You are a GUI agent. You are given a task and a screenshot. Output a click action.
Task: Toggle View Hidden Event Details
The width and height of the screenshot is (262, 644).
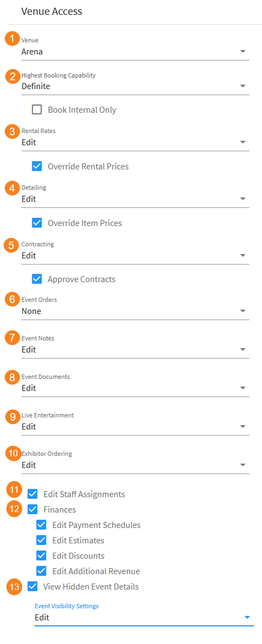click(33, 586)
